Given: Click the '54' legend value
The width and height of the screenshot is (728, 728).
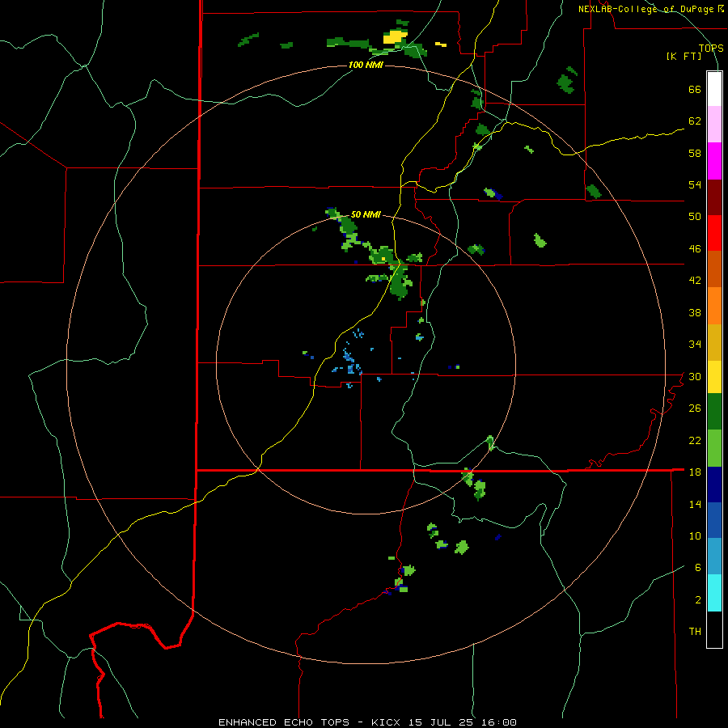Looking at the screenshot, I should [x=695, y=184].
